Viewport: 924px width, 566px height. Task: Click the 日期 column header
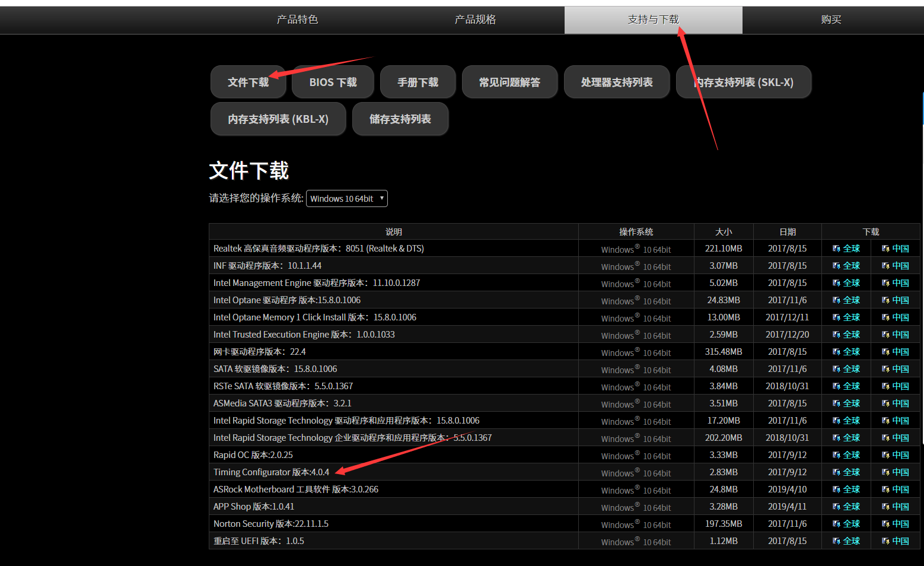[788, 231]
